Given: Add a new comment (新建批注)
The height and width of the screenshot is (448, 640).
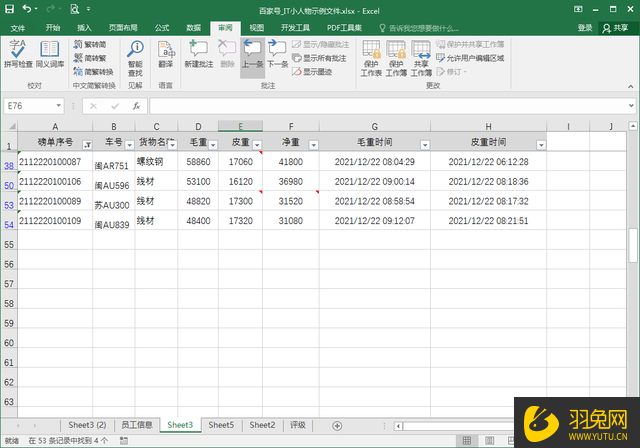Looking at the screenshot, I should coord(199,54).
